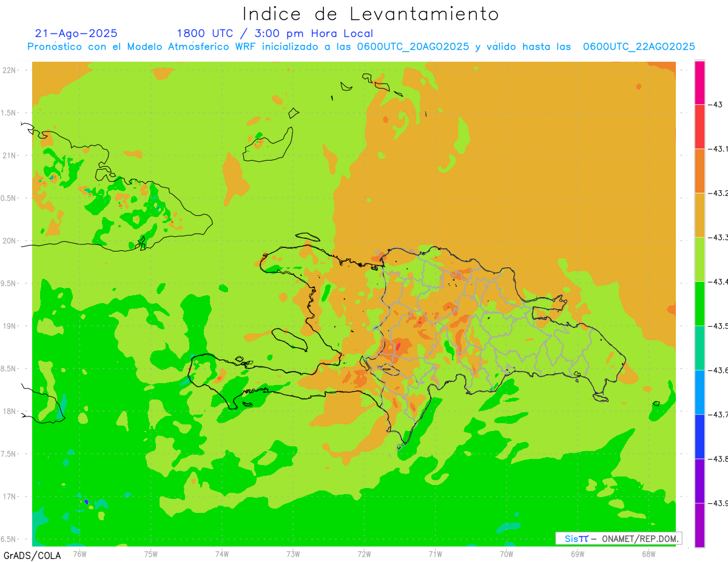Click the latitude label '20N'
This screenshot has width=728, height=562.
[9, 241]
